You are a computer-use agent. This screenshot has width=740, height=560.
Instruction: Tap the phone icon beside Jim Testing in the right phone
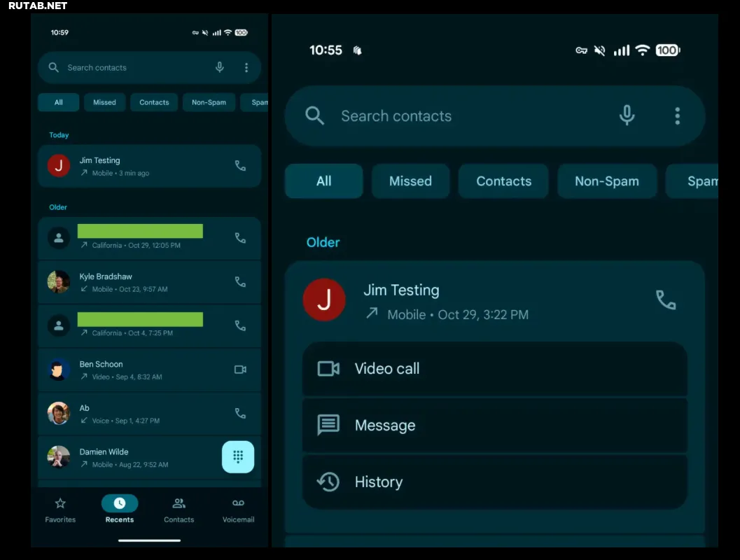666,300
